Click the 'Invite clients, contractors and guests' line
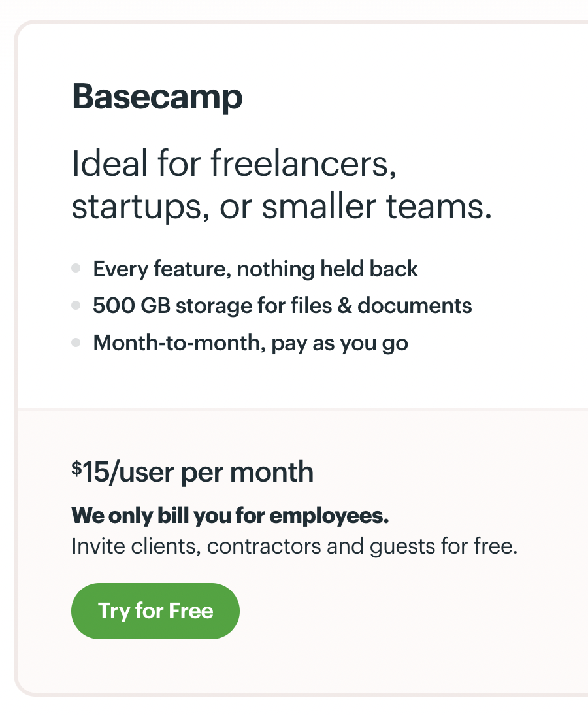588x715 pixels. [x=294, y=546]
